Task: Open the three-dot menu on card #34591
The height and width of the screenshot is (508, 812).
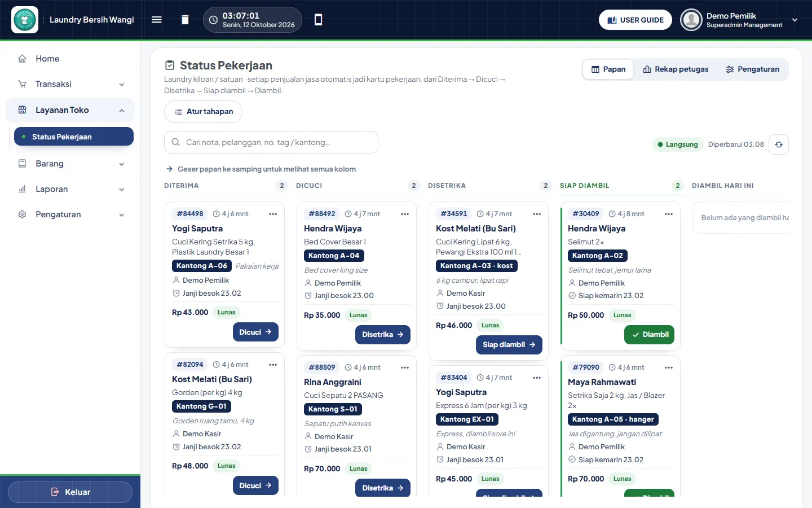Action: [537, 214]
